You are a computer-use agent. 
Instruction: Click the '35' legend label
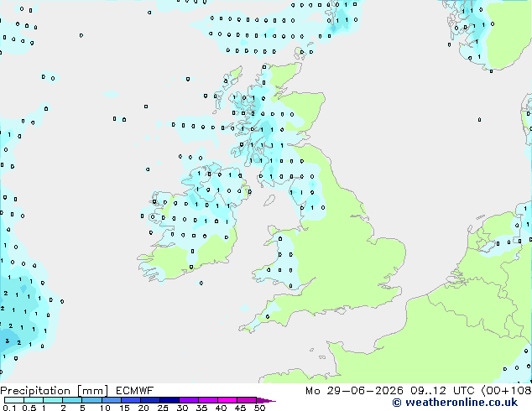[x=201, y=408]
